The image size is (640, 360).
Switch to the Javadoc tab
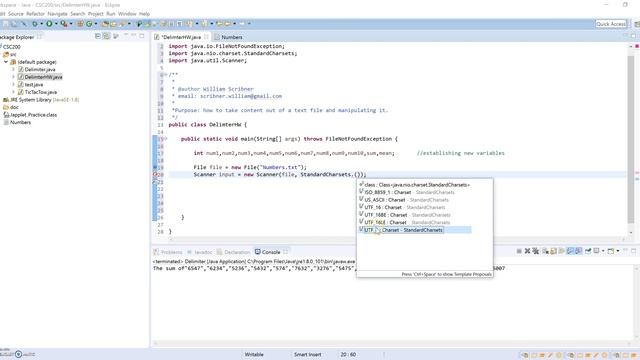(x=200, y=252)
